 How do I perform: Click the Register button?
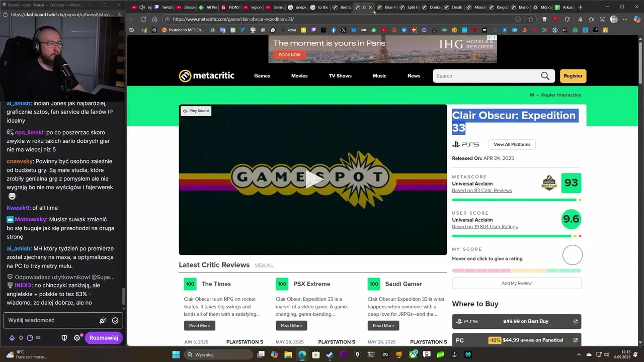[x=573, y=76]
